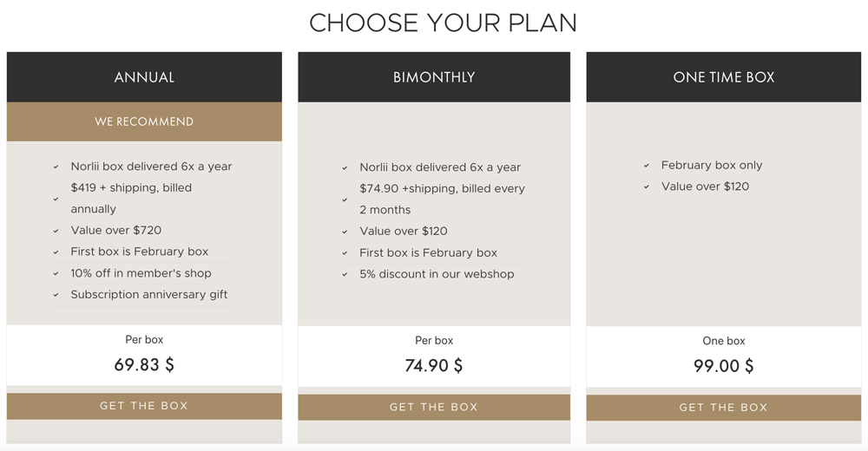Select the ONE TIME BOX header
The height and width of the screenshot is (451, 868).
pos(724,77)
